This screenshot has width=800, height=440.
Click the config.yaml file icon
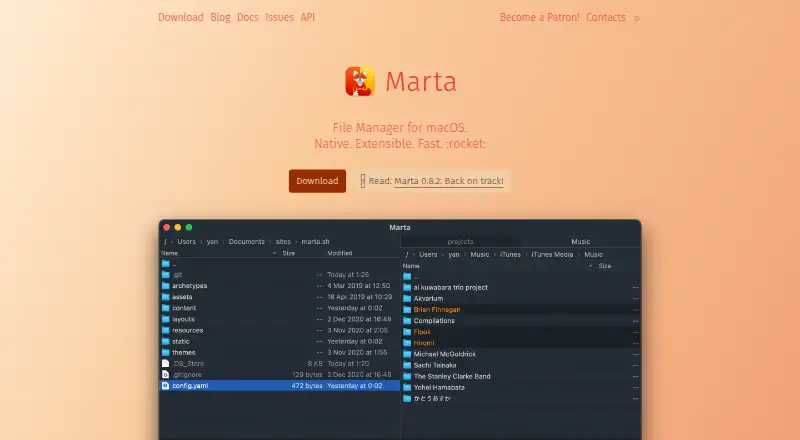tap(165, 386)
